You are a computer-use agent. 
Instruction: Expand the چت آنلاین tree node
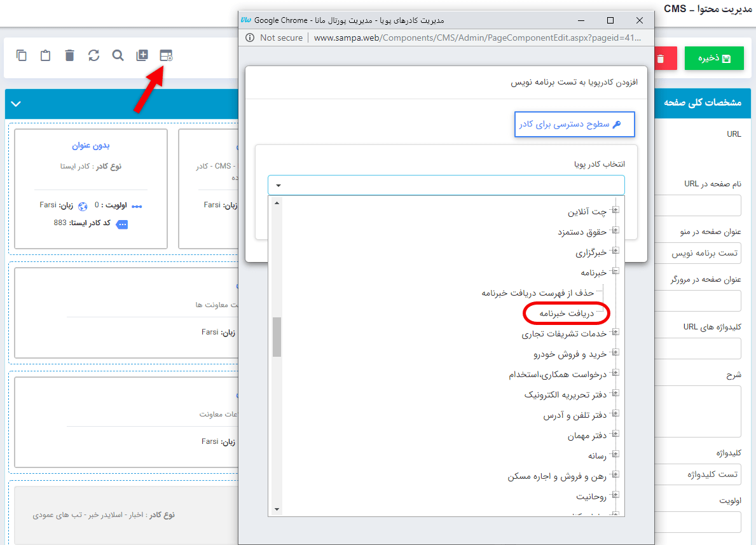[x=614, y=209]
